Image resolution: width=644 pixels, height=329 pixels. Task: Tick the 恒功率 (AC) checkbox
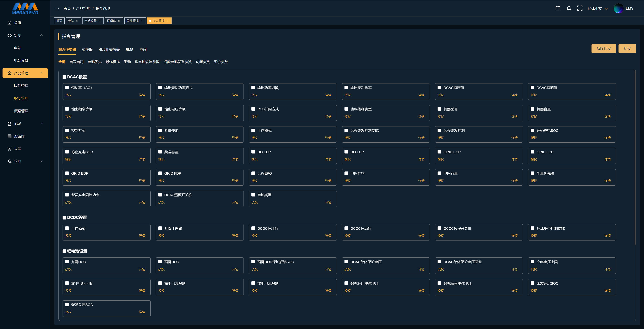[x=67, y=87]
